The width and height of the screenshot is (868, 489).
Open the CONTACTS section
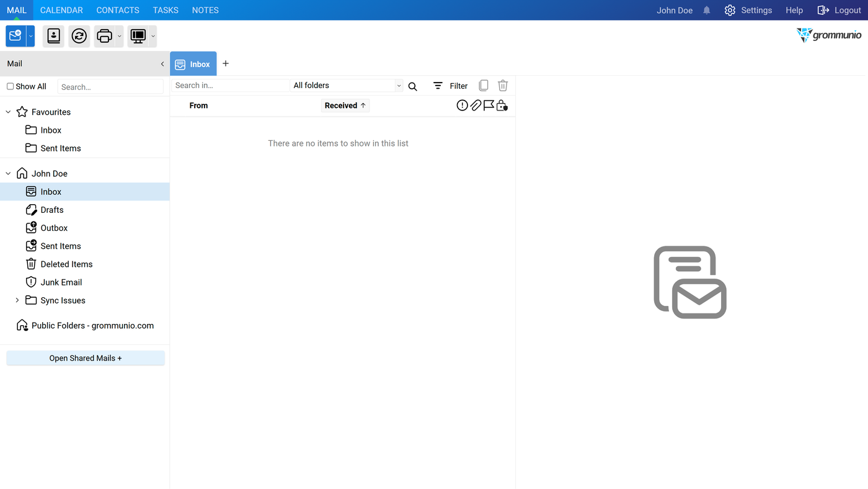click(x=118, y=10)
